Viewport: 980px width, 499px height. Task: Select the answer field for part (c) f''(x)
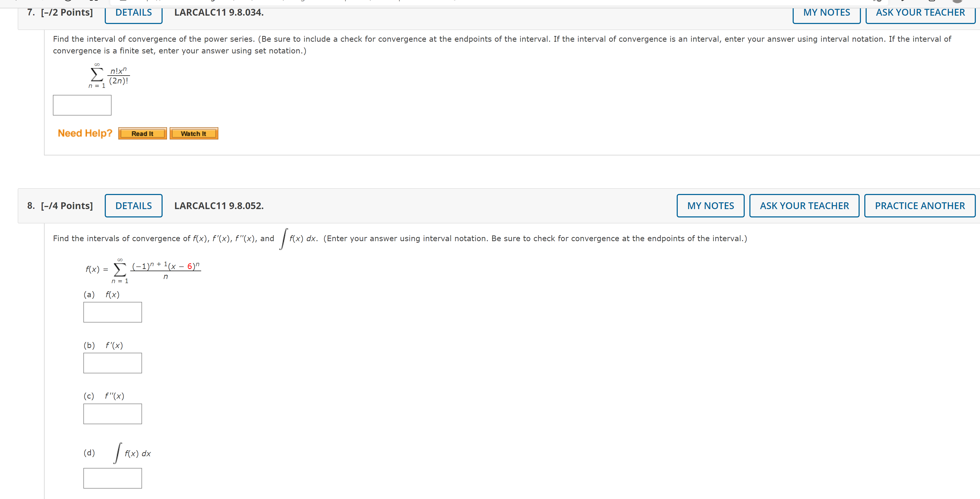112,413
